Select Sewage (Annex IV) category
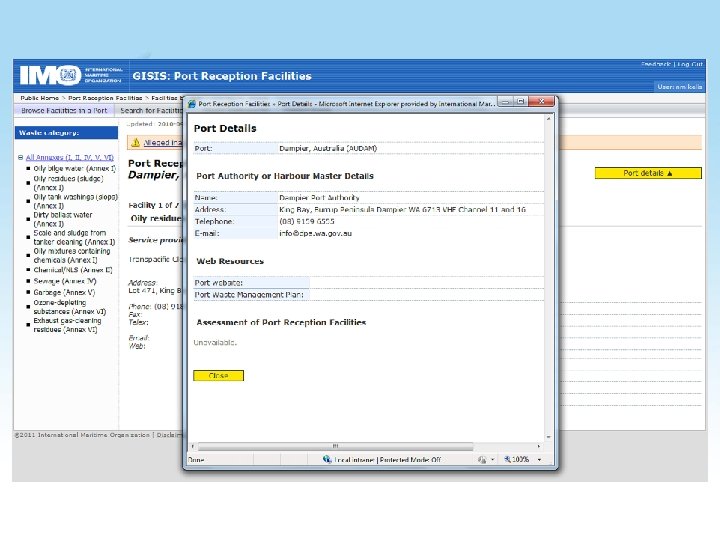The height and width of the screenshot is (540, 720). (x=65, y=281)
